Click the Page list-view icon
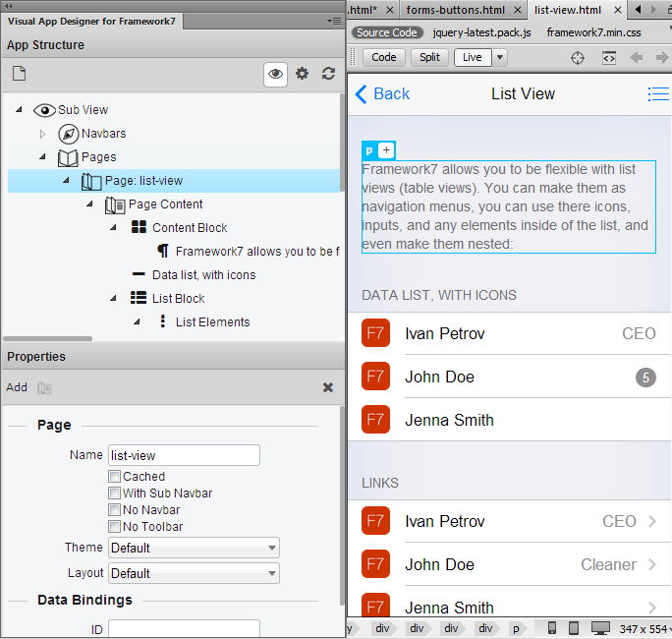 [x=91, y=182]
